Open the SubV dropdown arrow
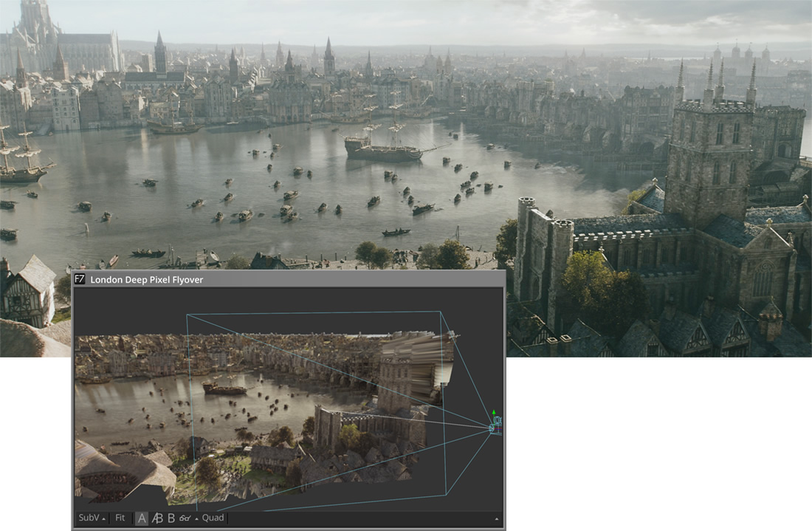812x531 pixels. coord(103,518)
